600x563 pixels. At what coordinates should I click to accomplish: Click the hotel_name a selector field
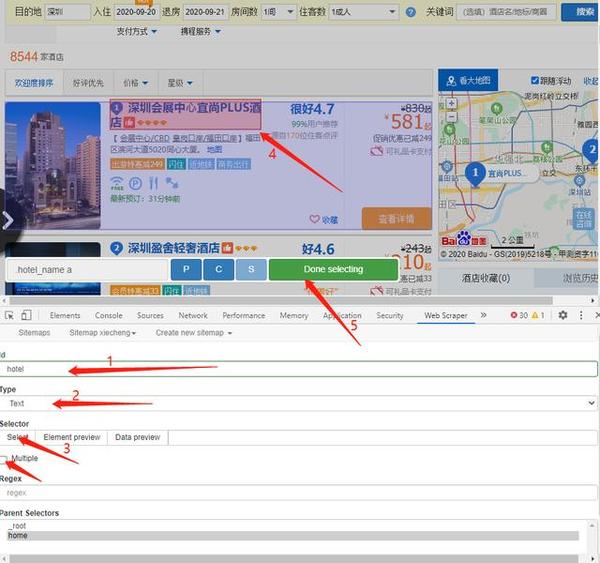pyautogui.click(x=88, y=269)
